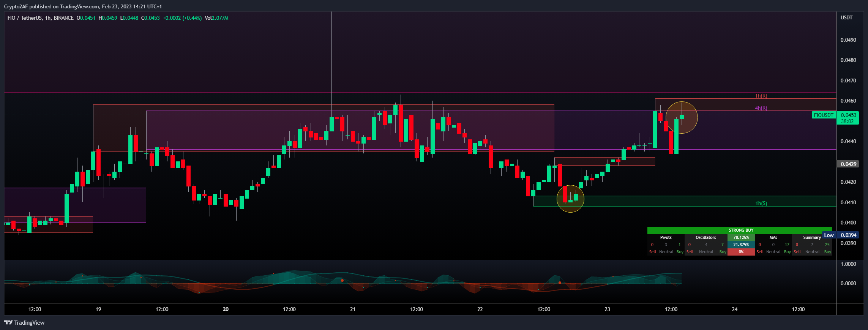Click the close price value C0.0453
Image resolution: width=868 pixels, height=330 pixels.
tap(150, 18)
